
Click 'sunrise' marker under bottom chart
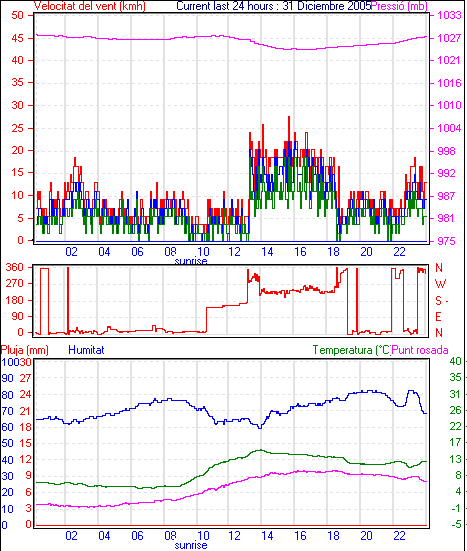coord(191,545)
